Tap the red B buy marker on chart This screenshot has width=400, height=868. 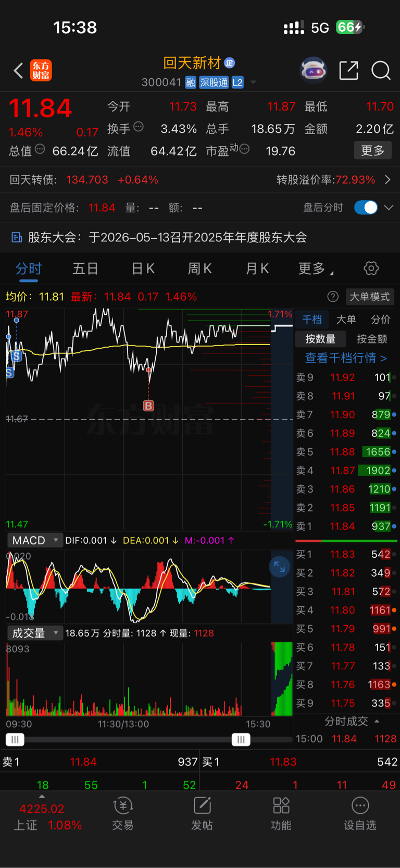click(148, 406)
